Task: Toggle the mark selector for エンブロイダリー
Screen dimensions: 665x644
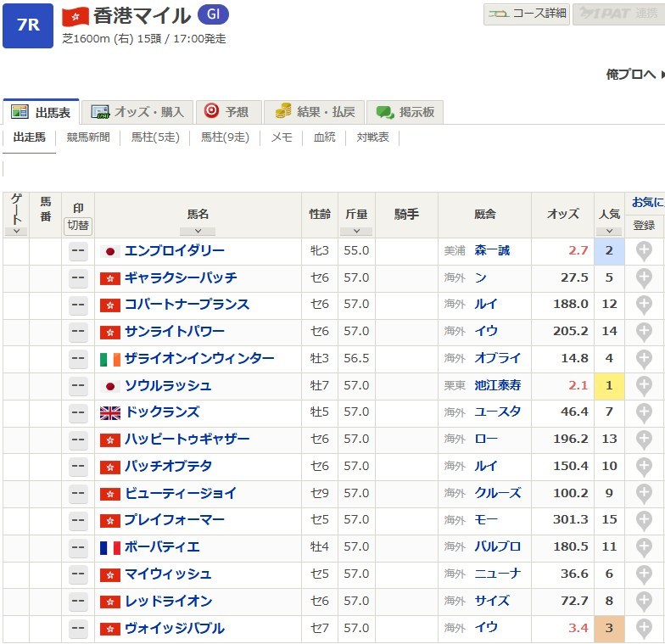Action: (78, 251)
